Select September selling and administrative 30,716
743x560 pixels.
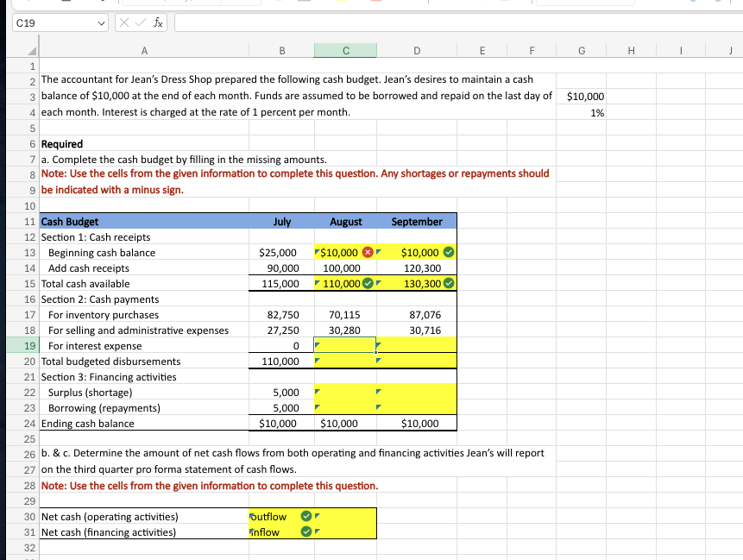click(x=417, y=330)
